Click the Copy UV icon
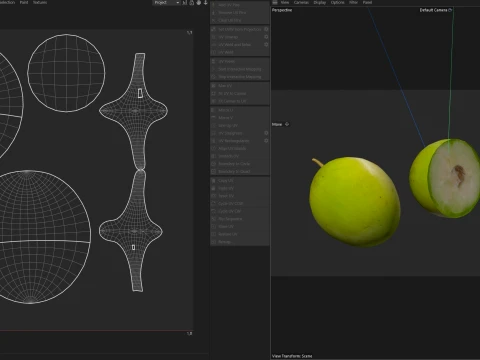480x360 pixels. pos(214,180)
